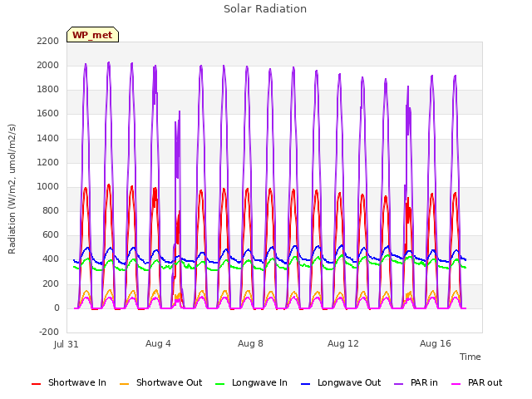Viewport: 532px width, 399px height.
Task: Click the 2200 y-axis tick label
Action: 48,41
